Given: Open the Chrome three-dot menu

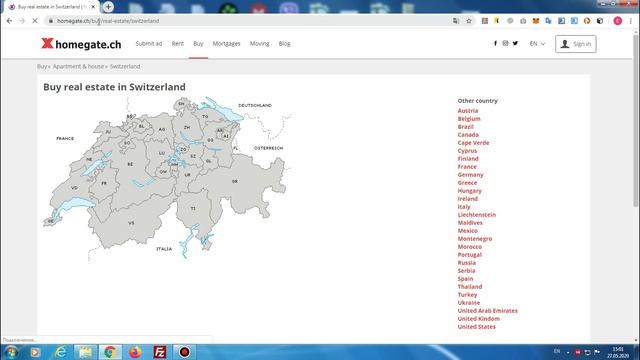Looking at the screenshot, I should pos(631,21).
